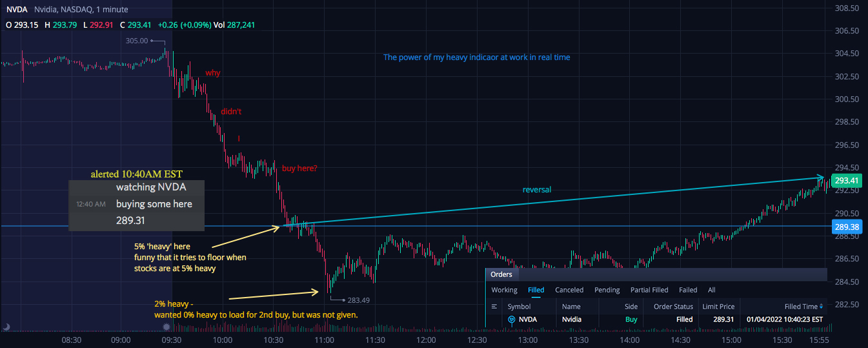
Task: Click the 305.00 high price marker
Action: tap(137, 41)
